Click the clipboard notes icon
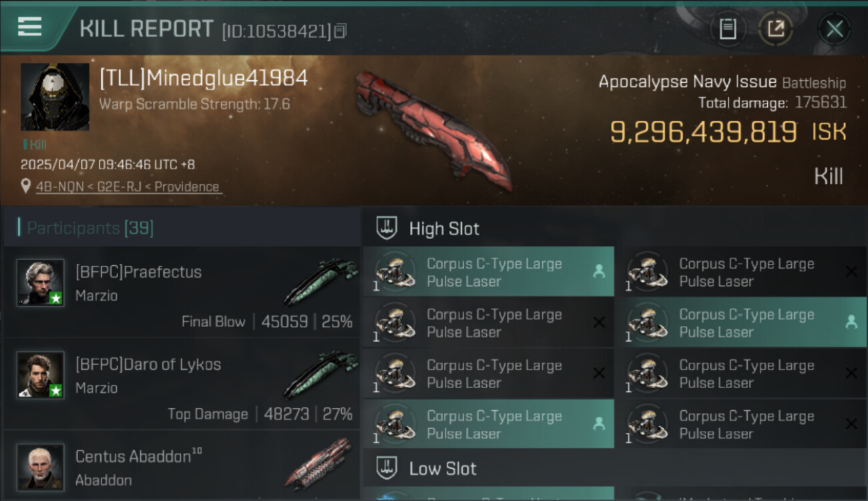 coord(728,29)
